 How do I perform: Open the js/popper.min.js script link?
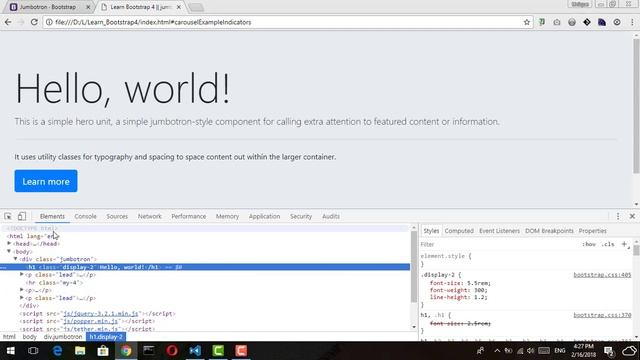91,321
